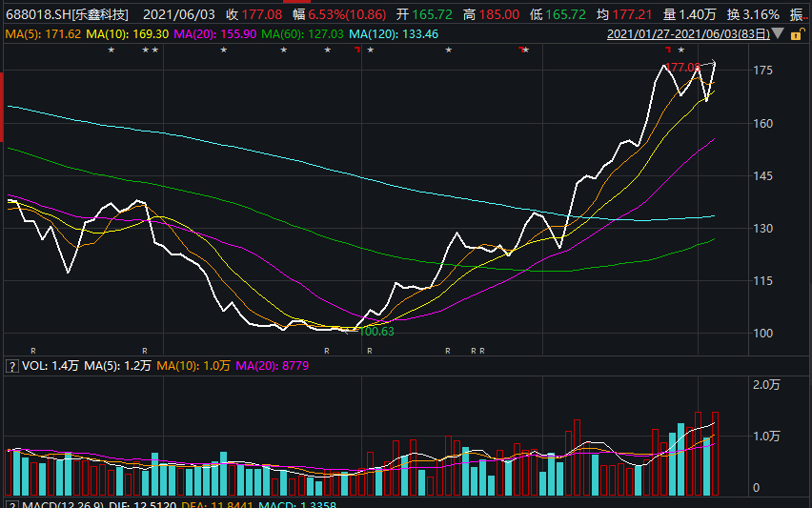This screenshot has height=508, width=812.
Task: Click the pair of R markers near bottom center
Action: 478,351
